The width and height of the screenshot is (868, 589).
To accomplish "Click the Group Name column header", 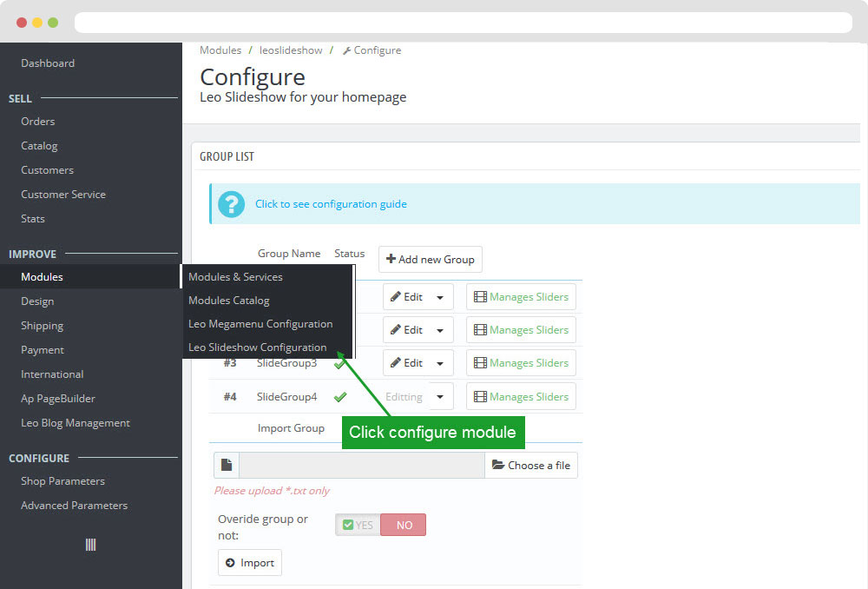I will point(289,253).
